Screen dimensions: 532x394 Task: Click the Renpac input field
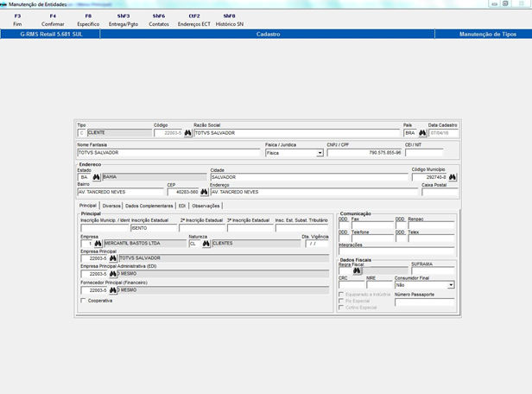431,225
